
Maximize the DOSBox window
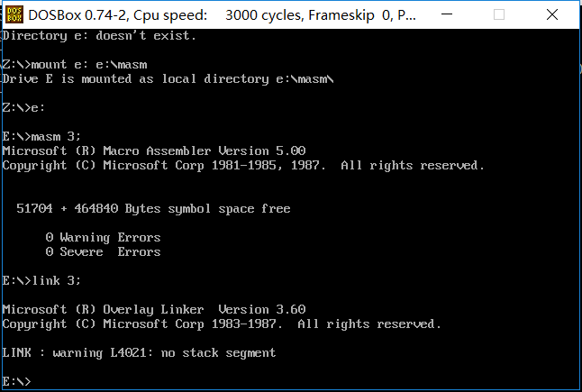click(x=524, y=14)
